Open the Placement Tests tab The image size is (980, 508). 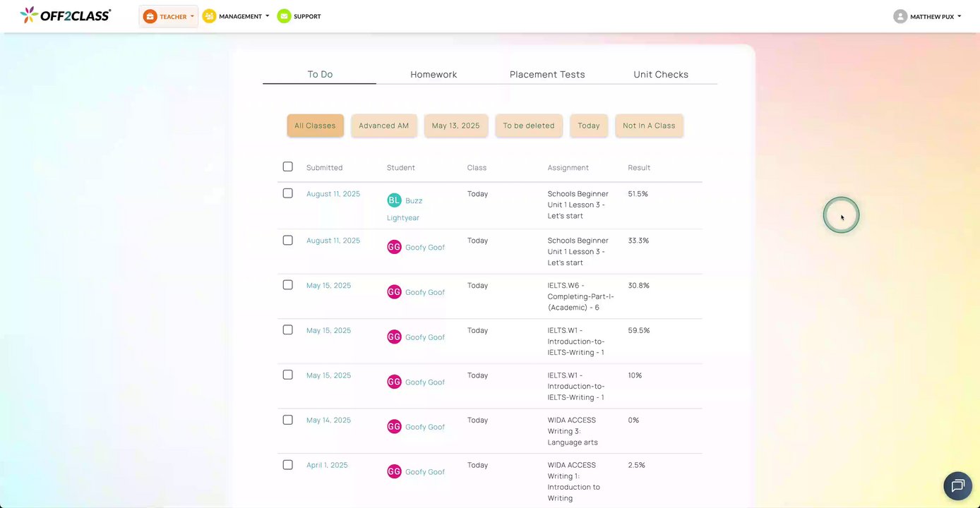[x=547, y=74]
